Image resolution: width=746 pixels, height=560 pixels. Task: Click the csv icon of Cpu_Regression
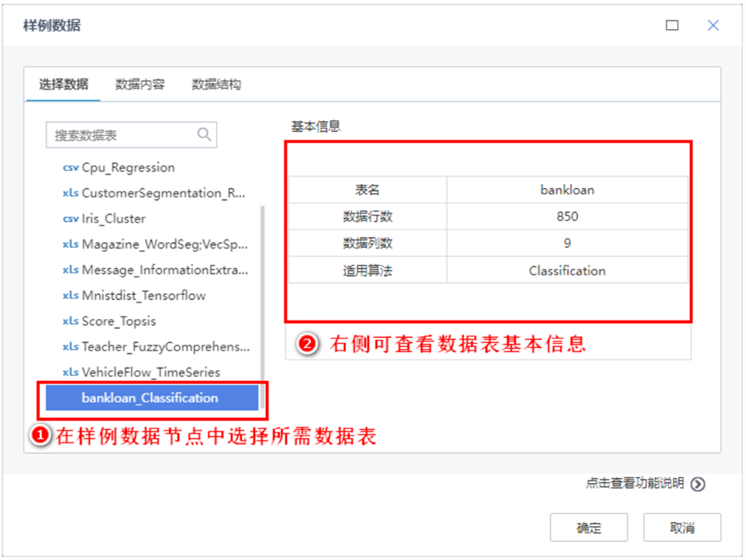pyautogui.click(x=70, y=167)
